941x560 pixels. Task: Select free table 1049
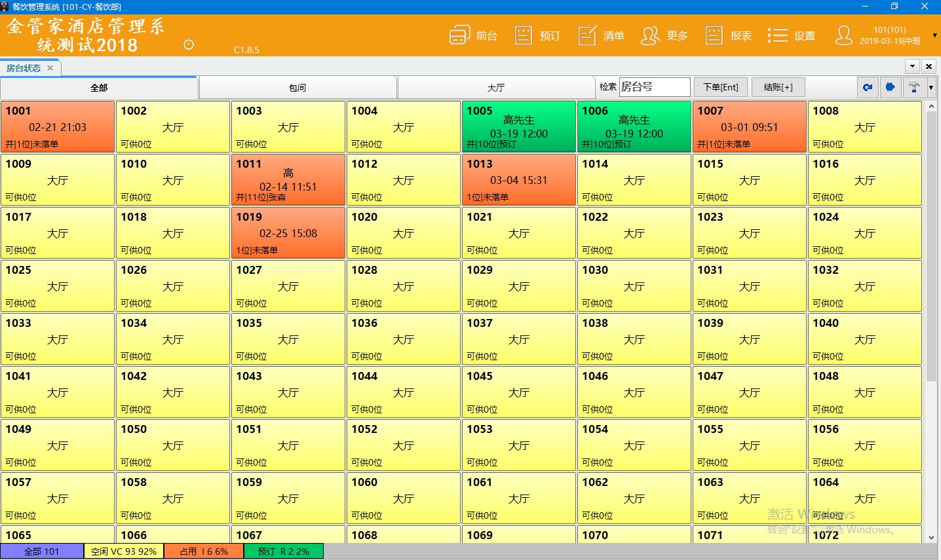(x=58, y=445)
